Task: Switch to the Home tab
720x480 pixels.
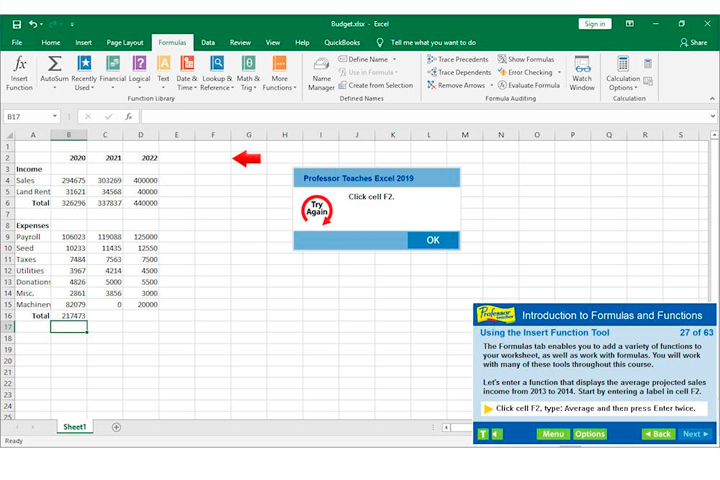Action: (x=51, y=42)
